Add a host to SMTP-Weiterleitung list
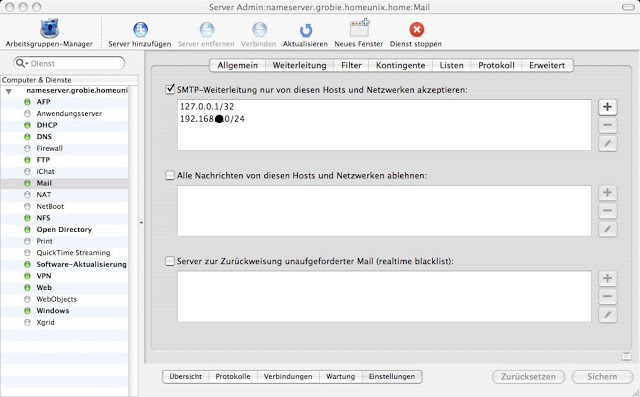Image resolution: width=640 pixels, height=397 pixels. (x=607, y=107)
